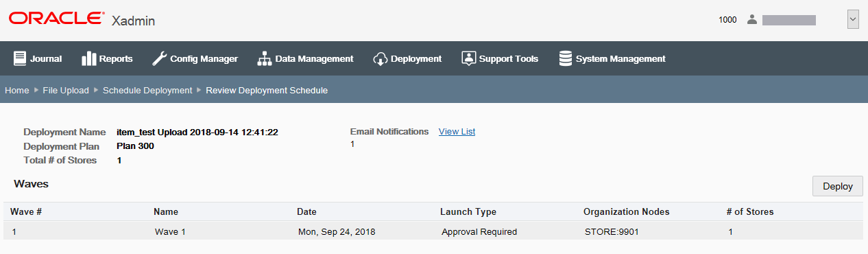The width and height of the screenshot is (868, 254).
Task: Click the Journal book icon
Action: (x=19, y=59)
